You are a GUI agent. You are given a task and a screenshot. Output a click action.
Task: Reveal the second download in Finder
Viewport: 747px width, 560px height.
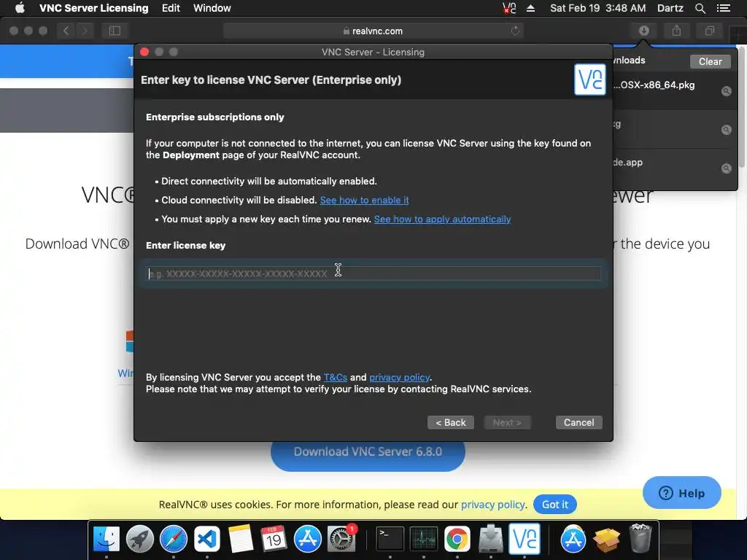tap(726, 130)
